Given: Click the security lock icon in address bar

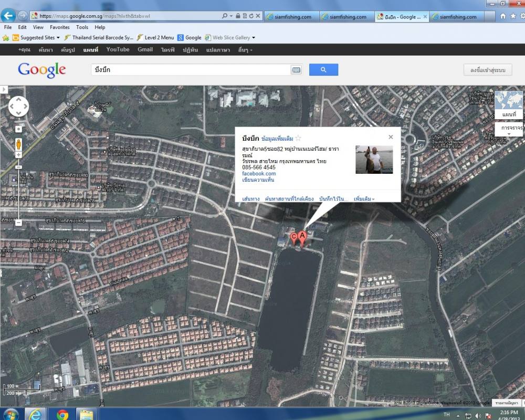Looking at the screenshot, I should click(238, 16).
